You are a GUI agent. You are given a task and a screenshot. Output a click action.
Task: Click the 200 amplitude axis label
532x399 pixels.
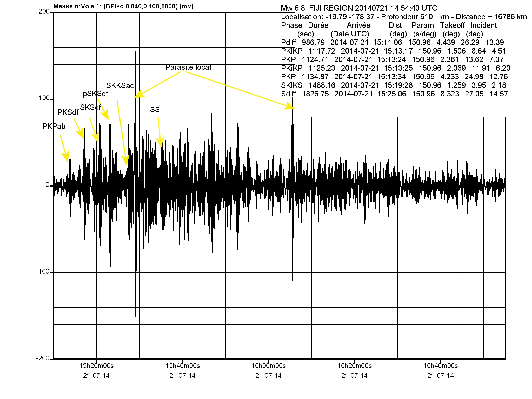[x=44, y=11]
